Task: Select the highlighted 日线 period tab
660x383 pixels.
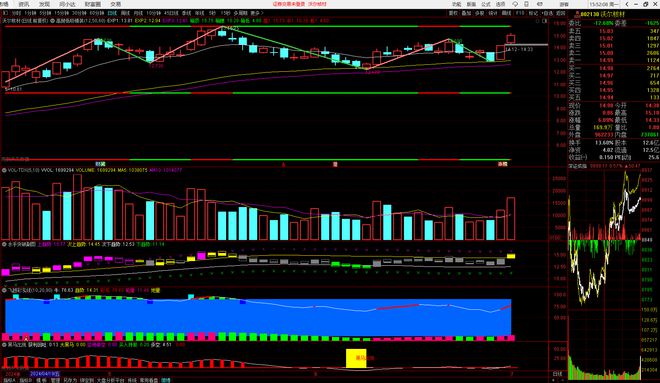Action: (112, 13)
